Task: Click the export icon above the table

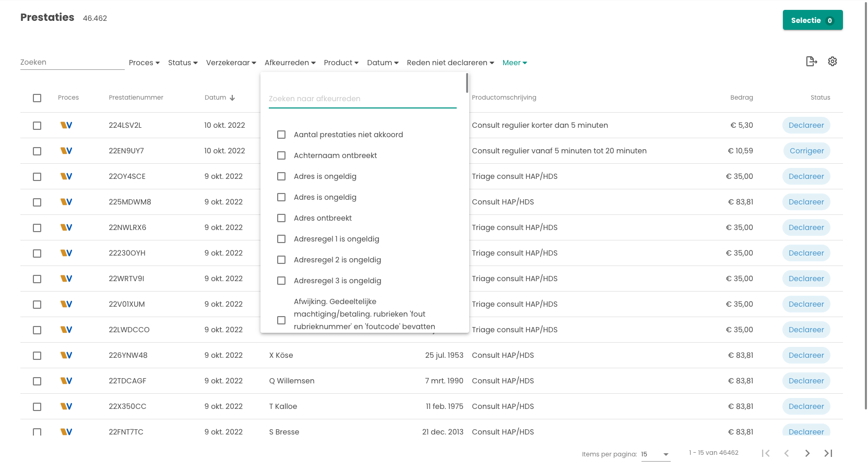Action: 811,62
